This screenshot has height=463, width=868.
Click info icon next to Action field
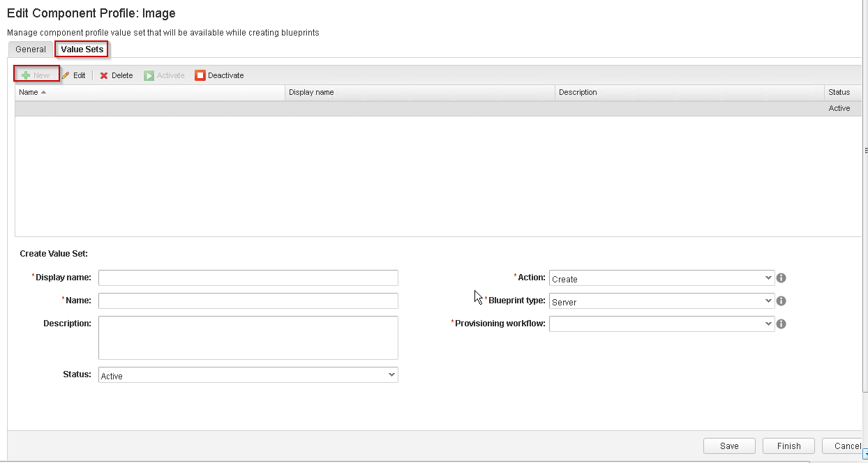pos(781,278)
